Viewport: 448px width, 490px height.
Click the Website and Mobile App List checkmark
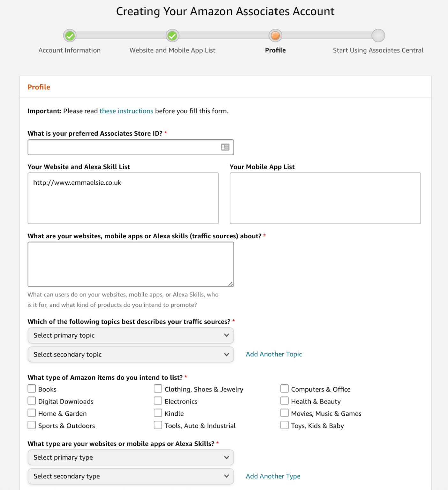[x=172, y=36]
